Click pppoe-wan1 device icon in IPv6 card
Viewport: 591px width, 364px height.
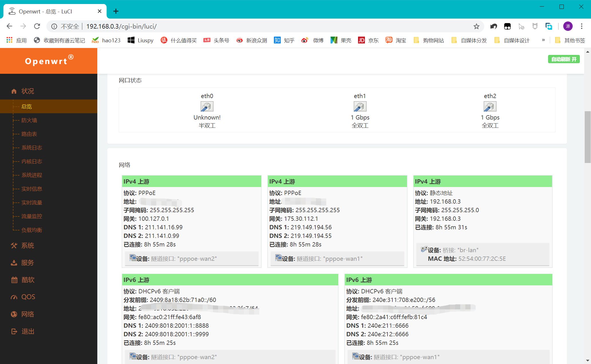355,356
